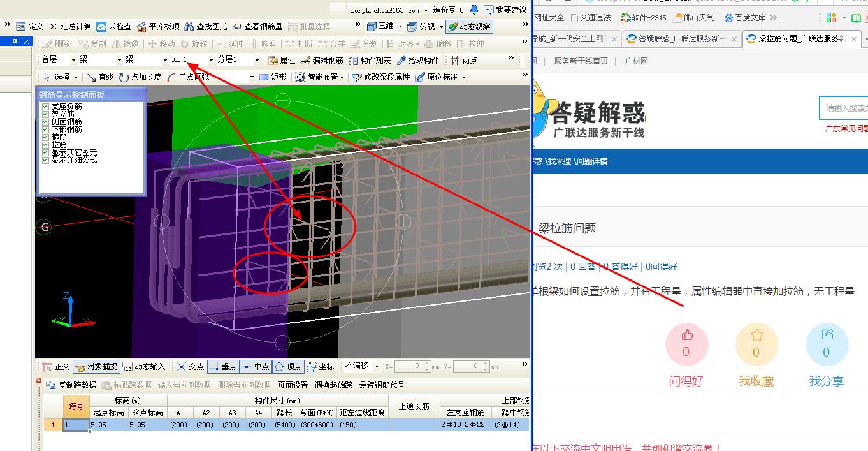Open 定义 (Define) tool

pyautogui.click(x=30, y=26)
